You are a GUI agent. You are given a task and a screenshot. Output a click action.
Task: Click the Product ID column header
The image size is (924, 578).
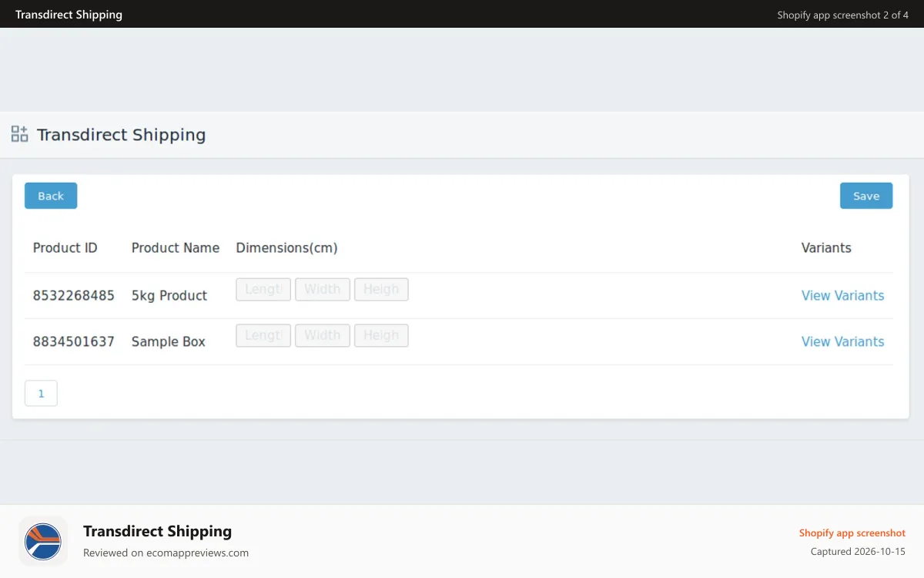(65, 247)
